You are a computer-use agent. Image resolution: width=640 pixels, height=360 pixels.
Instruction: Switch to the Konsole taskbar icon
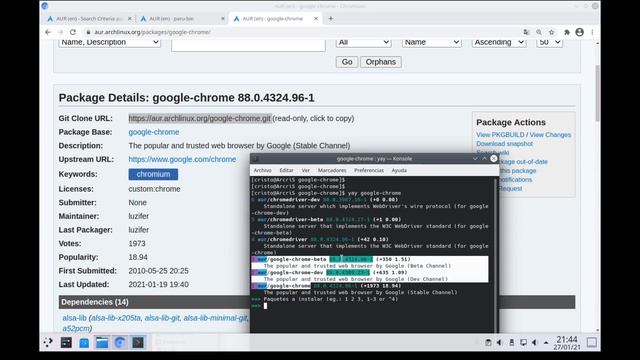point(138,342)
